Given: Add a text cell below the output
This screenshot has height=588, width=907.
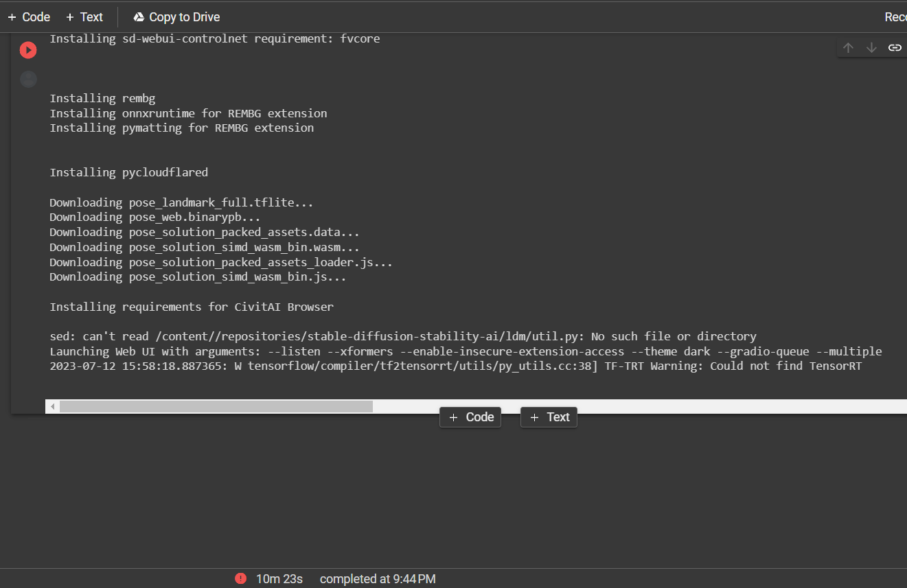Looking at the screenshot, I should click(x=549, y=416).
